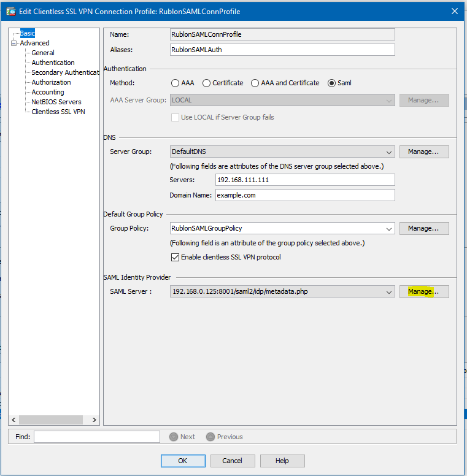Screen dimensions: 467x476
Task: Open the Group Policy dropdown
Action: point(389,229)
